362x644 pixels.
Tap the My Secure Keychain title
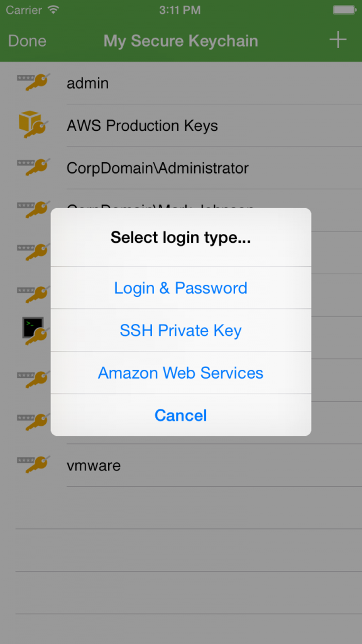[x=180, y=41]
